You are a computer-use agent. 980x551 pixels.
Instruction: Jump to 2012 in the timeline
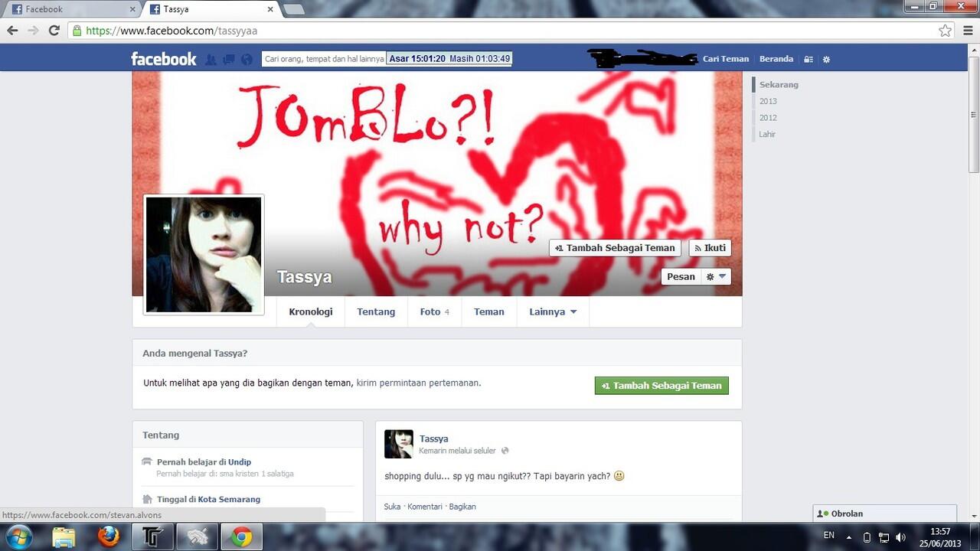(x=768, y=118)
